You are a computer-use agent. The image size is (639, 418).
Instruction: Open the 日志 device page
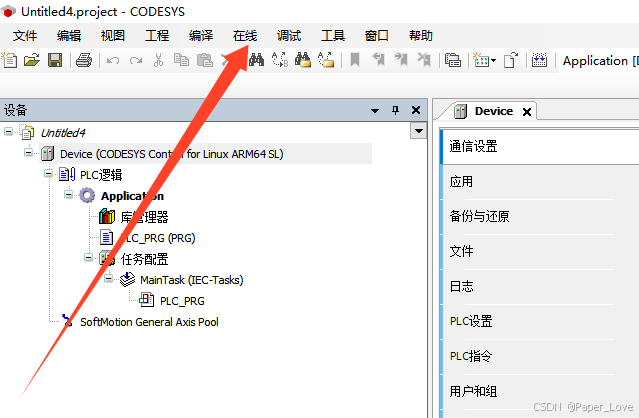540,286
